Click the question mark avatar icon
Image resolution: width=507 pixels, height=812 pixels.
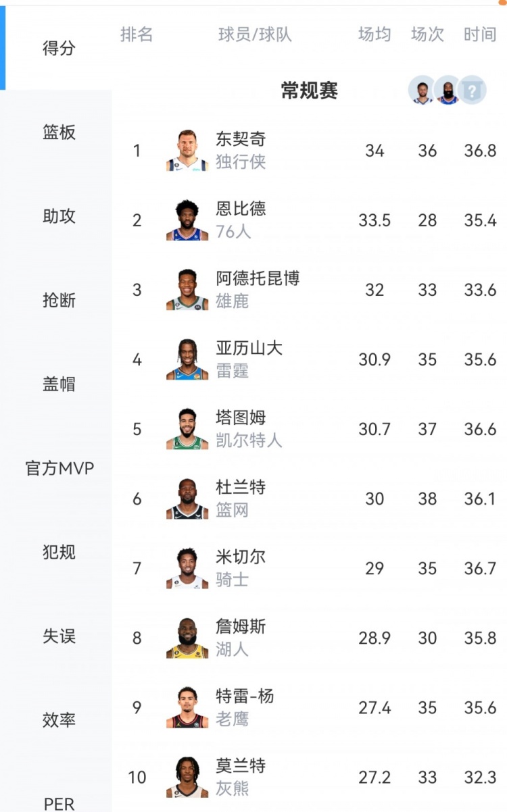click(x=472, y=90)
